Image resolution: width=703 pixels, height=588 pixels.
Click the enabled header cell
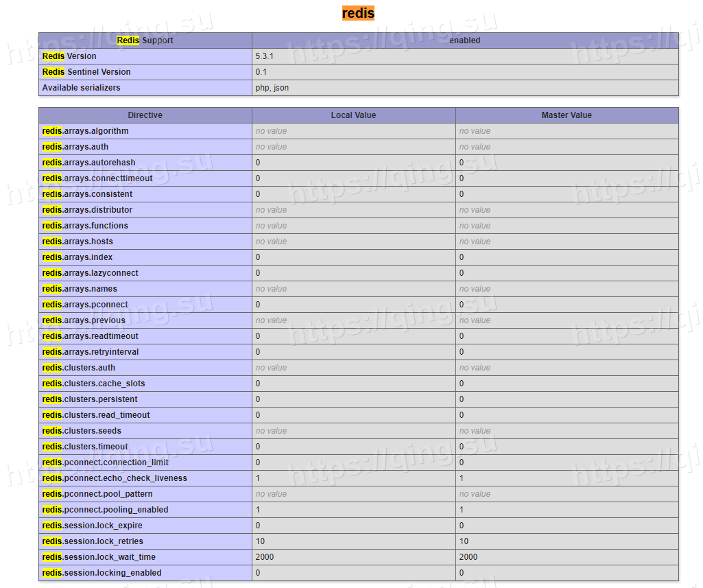(465, 40)
